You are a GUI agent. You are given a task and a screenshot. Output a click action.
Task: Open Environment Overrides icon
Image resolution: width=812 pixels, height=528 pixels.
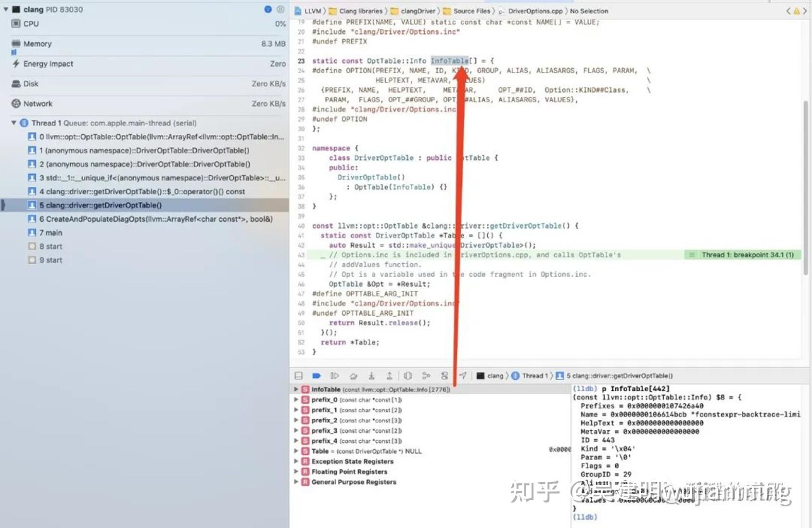(x=444, y=376)
